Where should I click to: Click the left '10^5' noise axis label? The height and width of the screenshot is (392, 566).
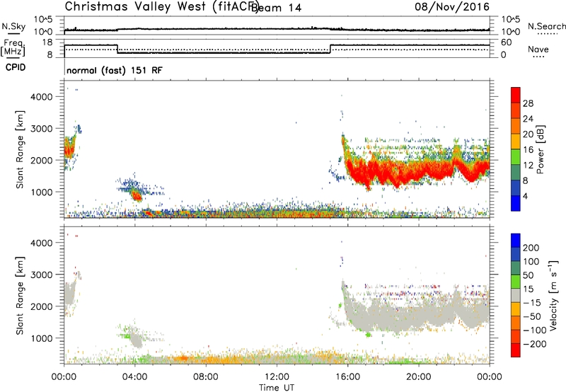(x=43, y=19)
